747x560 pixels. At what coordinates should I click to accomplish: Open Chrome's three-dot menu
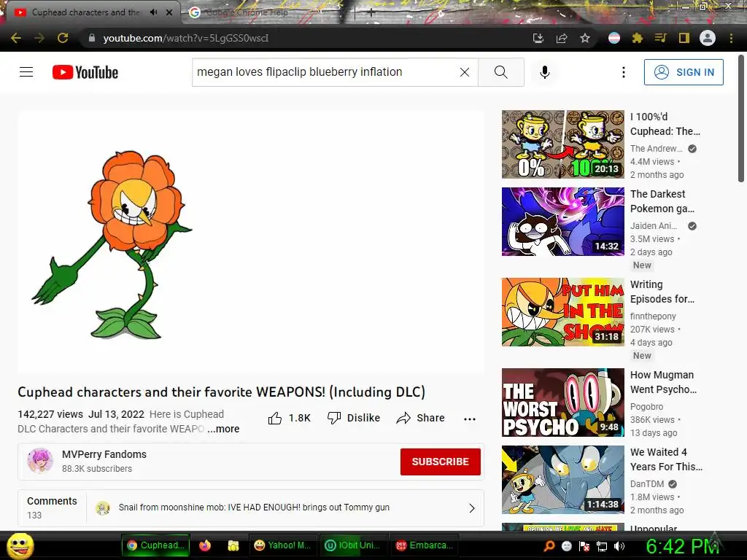pyautogui.click(x=731, y=38)
